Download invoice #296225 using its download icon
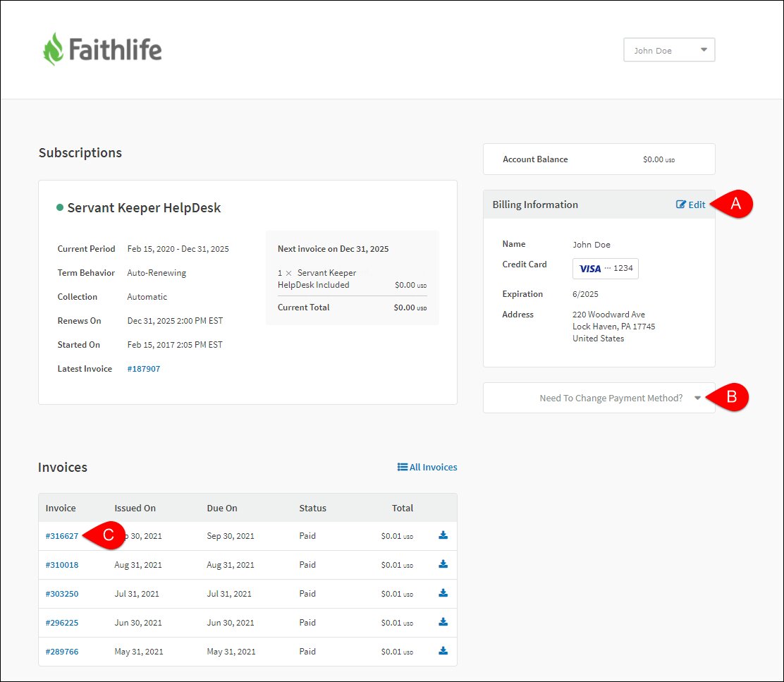 point(443,622)
